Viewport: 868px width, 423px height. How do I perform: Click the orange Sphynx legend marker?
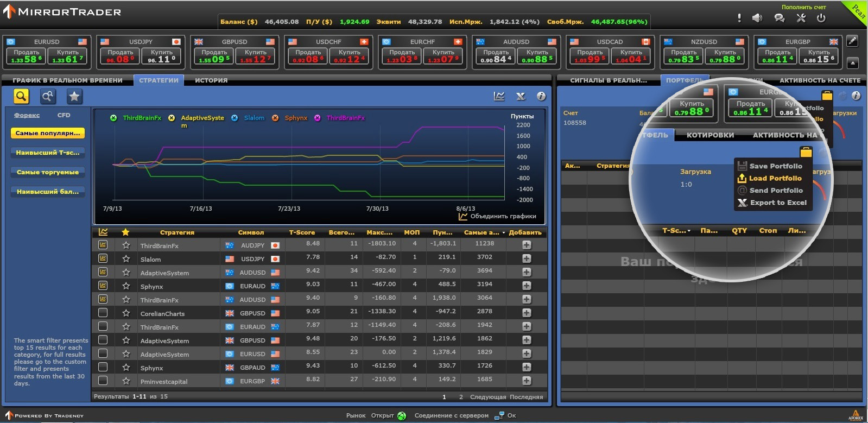[275, 118]
